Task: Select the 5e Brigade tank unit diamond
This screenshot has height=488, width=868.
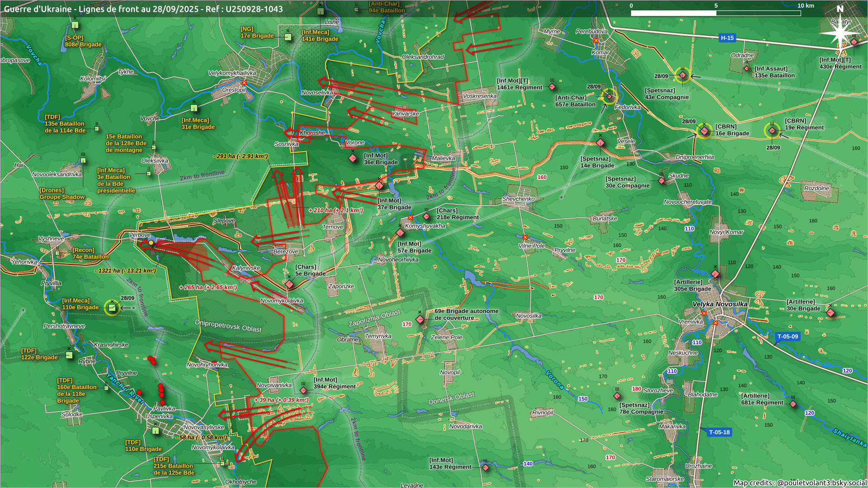Action: coord(289,284)
